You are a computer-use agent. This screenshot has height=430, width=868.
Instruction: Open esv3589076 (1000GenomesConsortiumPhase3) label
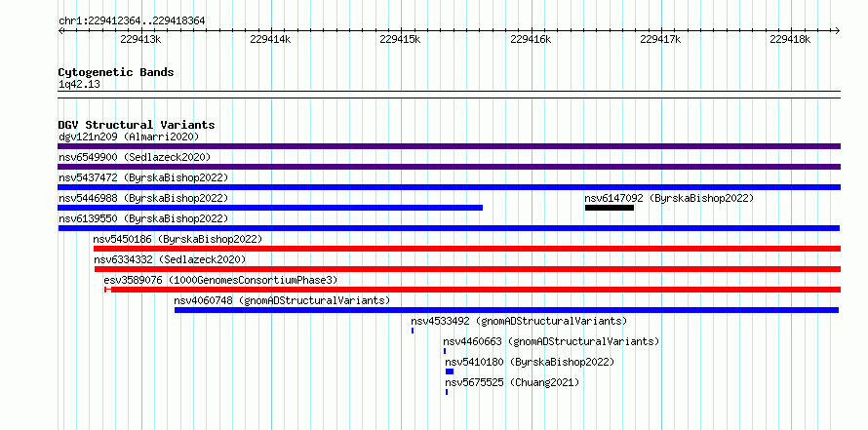220,280
